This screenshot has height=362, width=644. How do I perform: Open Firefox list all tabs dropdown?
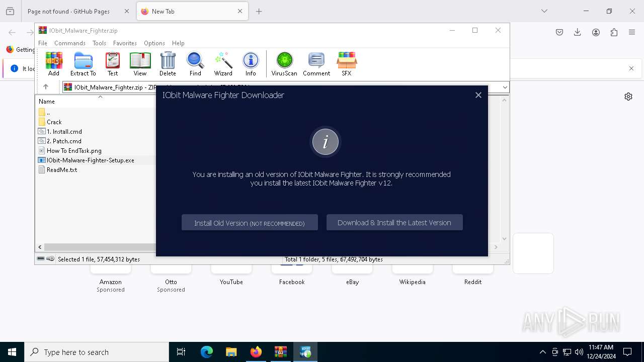point(544,11)
